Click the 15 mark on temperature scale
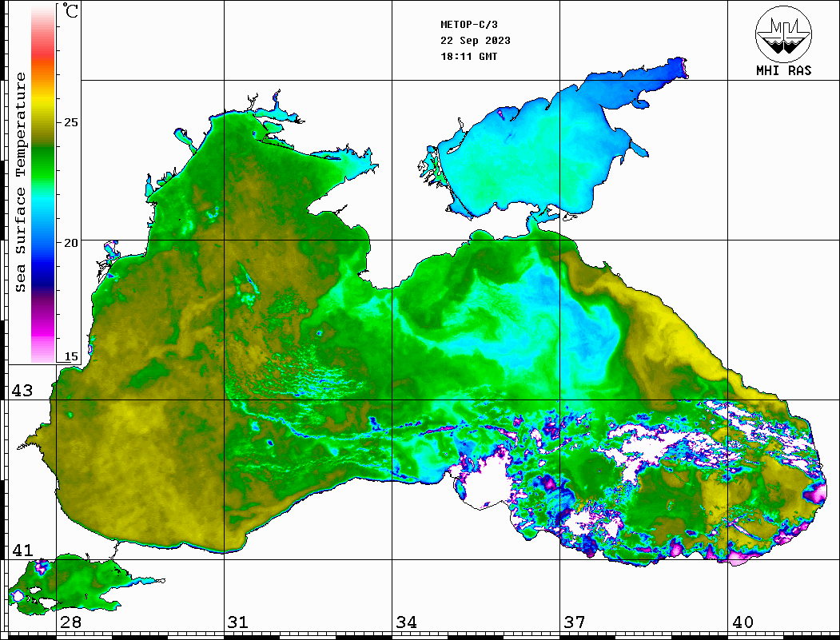The image size is (840, 640). pyautogui.click(x=70, y=356)
